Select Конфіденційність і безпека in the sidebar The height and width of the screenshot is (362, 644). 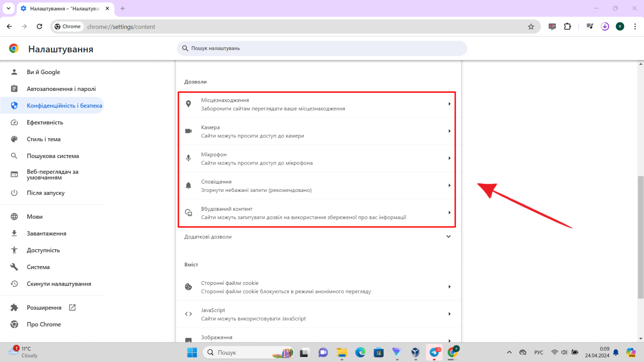pos(64,105)
